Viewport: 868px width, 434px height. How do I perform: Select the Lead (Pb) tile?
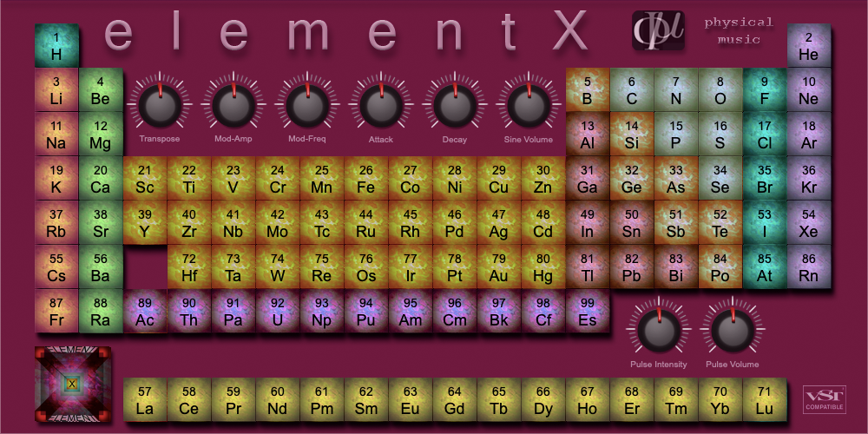point(632,266)
